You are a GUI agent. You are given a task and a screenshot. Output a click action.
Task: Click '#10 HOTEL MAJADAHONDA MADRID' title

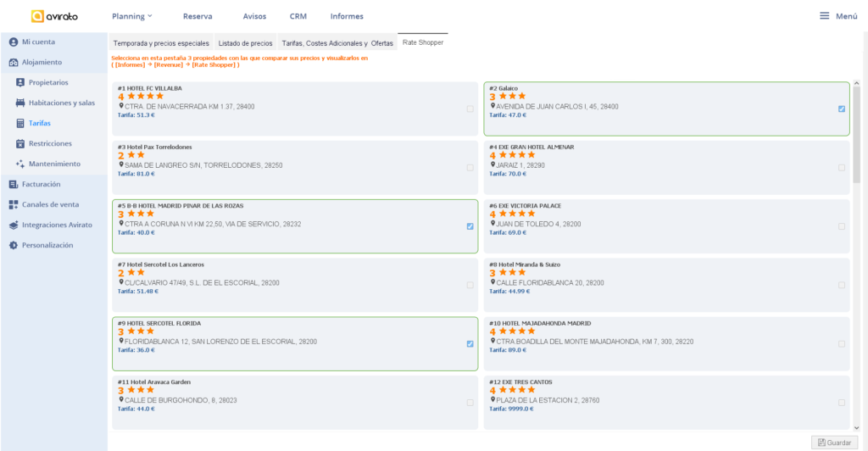[x=540, y=323]
